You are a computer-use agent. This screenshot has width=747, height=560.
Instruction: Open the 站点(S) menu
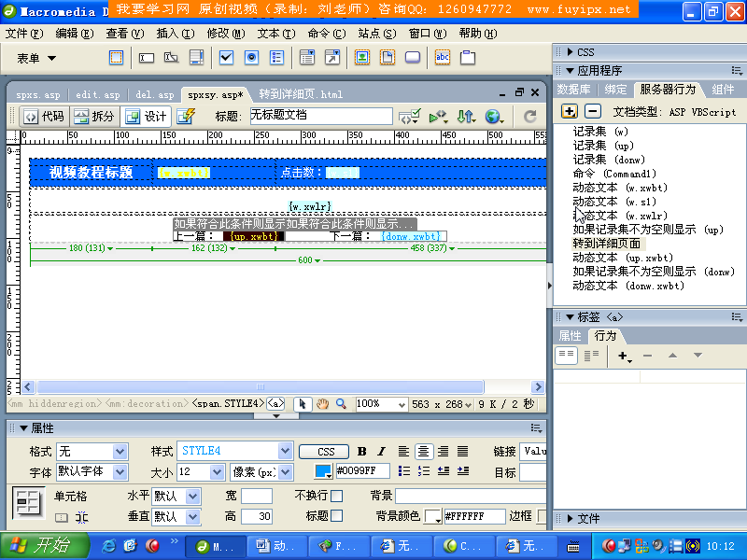[x=377, y=34]
